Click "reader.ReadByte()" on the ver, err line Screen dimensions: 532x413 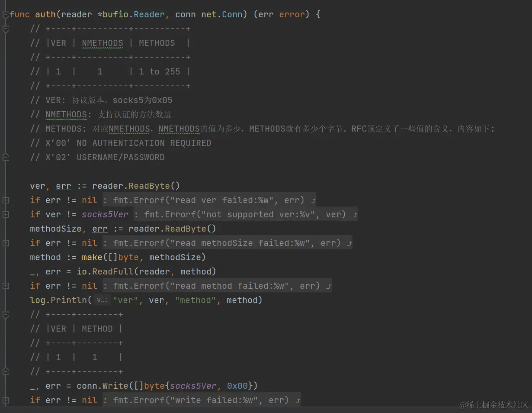point(136,186)
